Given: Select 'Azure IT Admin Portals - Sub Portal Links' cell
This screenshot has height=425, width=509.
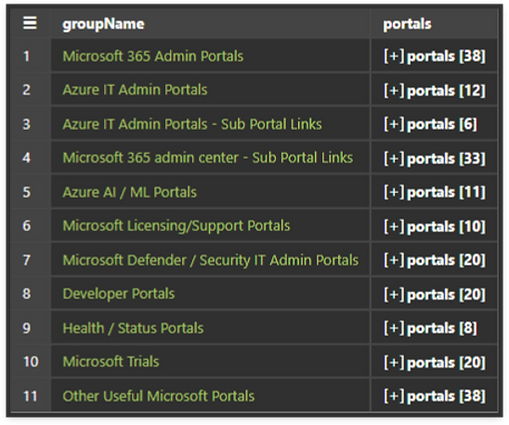Looking at the screenshot, I should coord(210,124).
